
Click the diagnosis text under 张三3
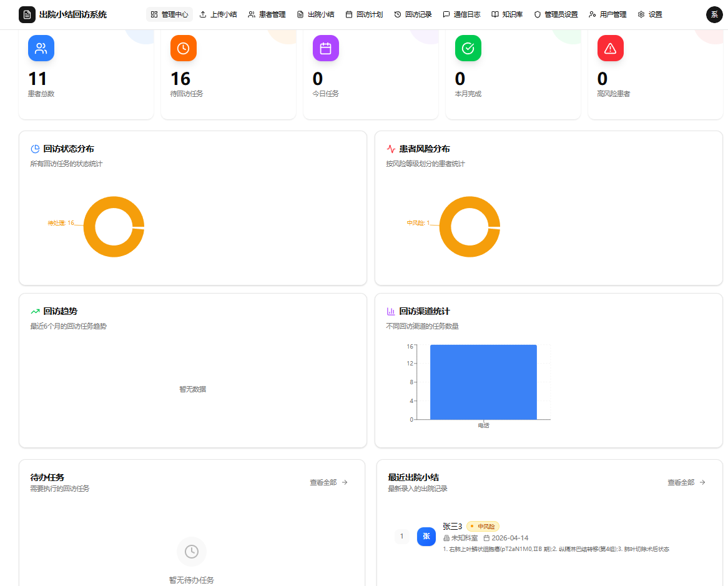pos(556,549)
